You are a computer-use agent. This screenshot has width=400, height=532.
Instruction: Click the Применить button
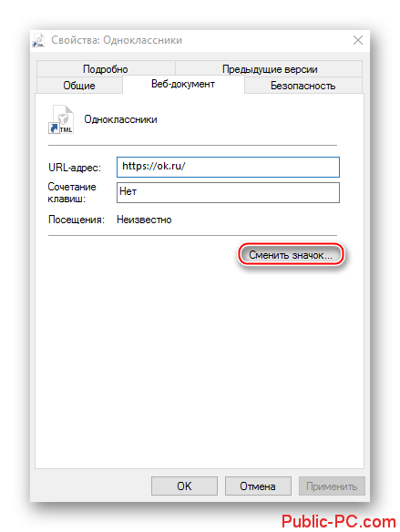click(332, 486)
